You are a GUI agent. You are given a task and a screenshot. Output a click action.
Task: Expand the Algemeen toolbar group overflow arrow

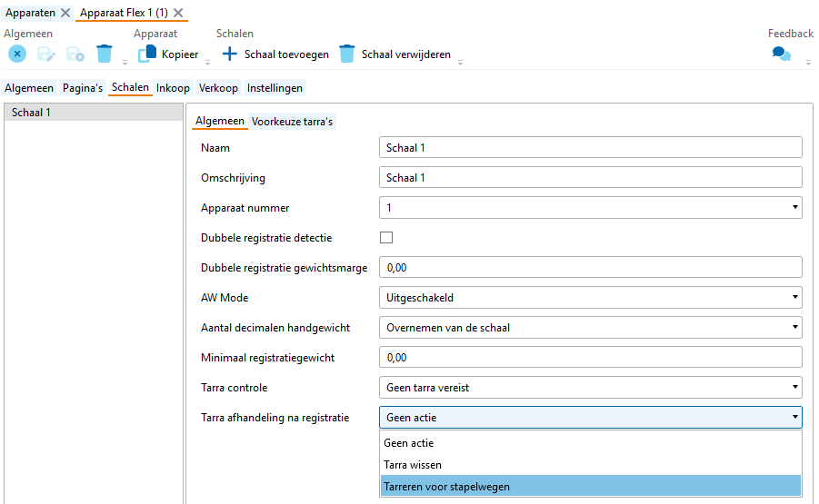click(125, 63)
